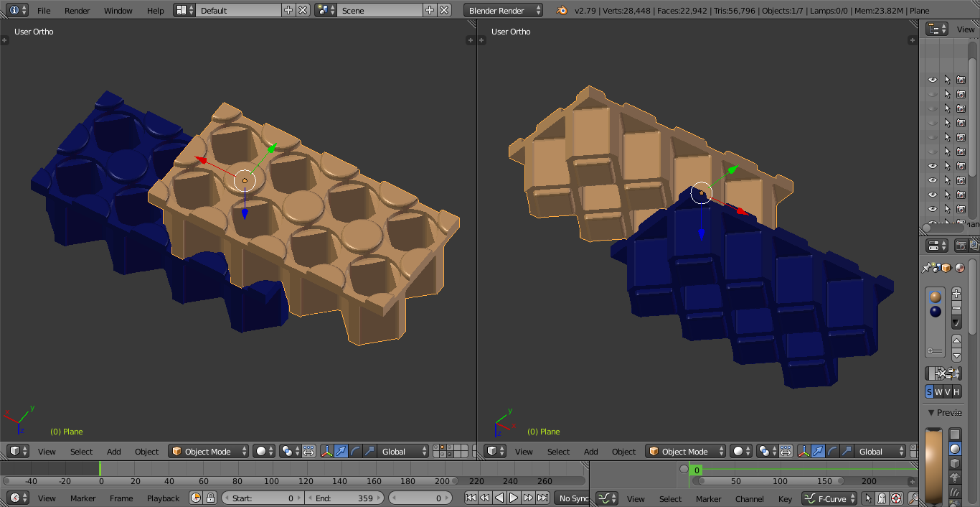Screen dimensions: 980x507
Task: Remove the selected material slot
Action: tap(956, 307)
